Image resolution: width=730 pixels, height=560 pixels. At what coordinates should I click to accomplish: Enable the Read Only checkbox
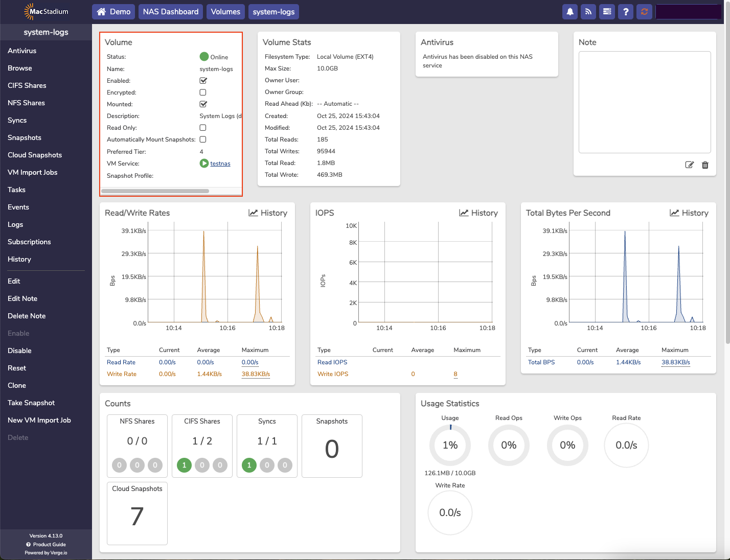pyautogui.click(x=202, y=127)
